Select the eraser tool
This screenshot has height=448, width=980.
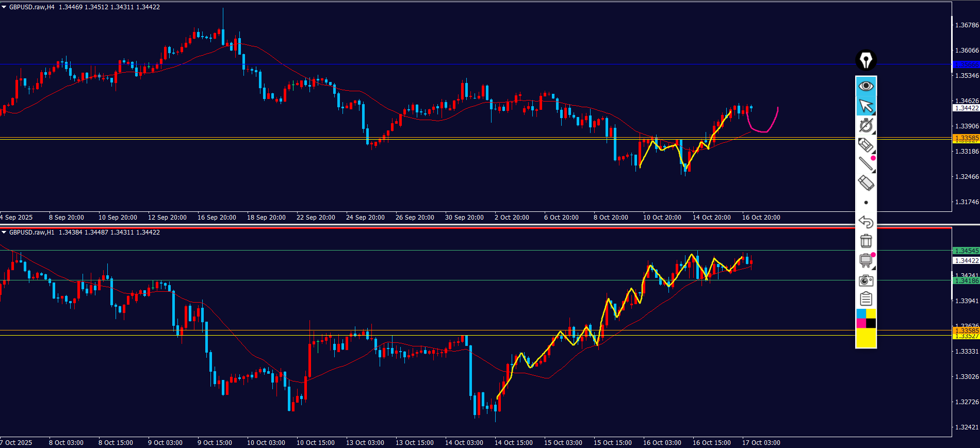click(x=865, y=183)
